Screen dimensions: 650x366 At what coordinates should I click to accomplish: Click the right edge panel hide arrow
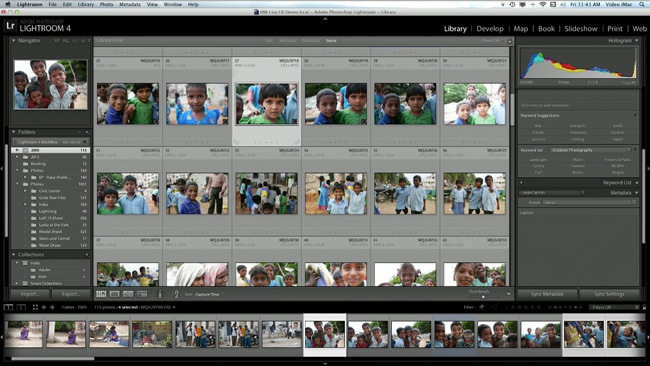(648, 169)
